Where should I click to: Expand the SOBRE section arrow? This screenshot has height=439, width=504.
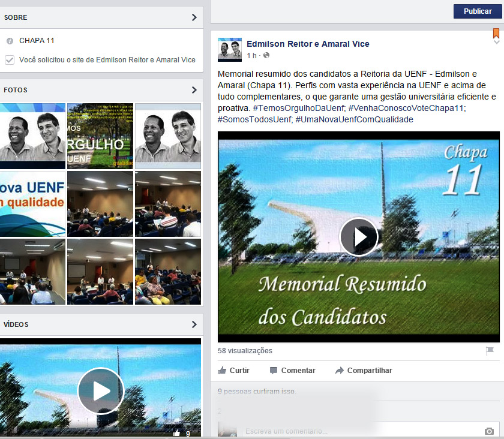(x=194, y=17)
